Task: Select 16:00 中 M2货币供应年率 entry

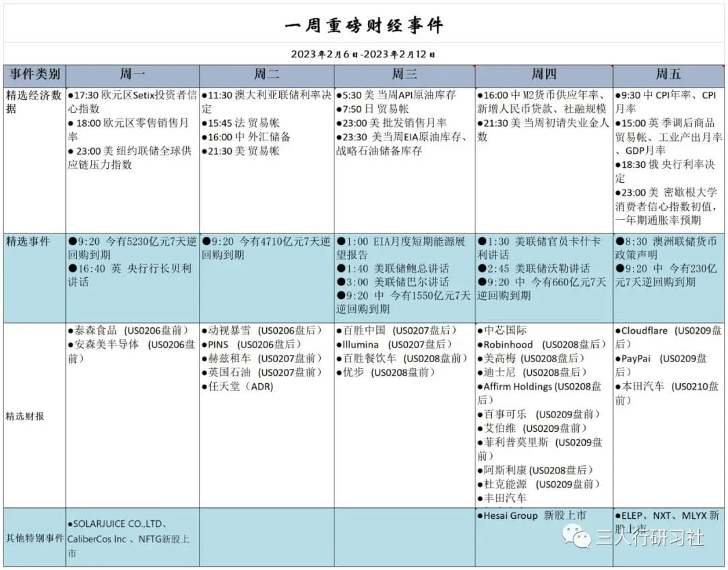Action: 542,102
